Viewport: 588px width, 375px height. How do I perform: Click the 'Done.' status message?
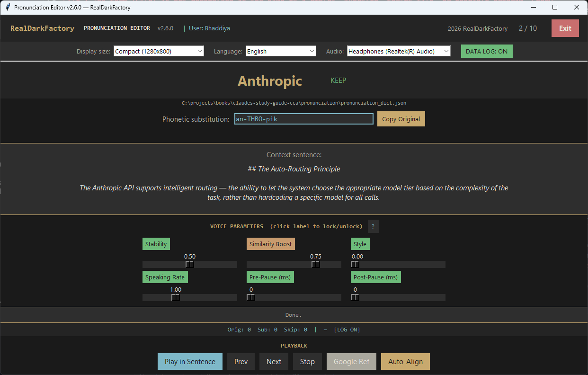294,315
